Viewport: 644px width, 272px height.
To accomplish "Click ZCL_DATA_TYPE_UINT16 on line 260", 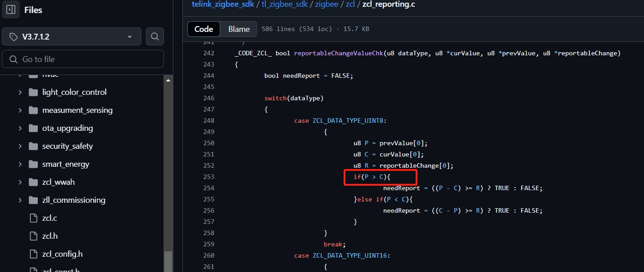I will pyautogui.click(x=350, y=255).
